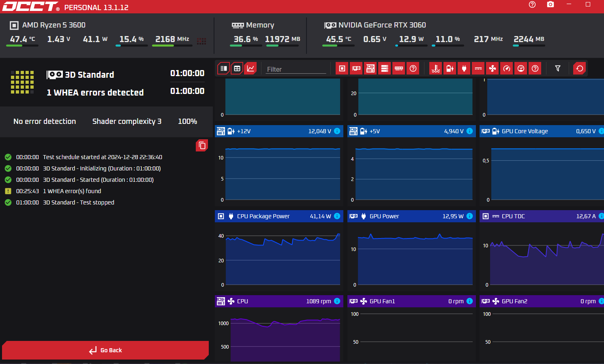Viewport: 604px width, 364px height.
Task: Click the Memory 11972 MB reading
Action: coord(283,39)
